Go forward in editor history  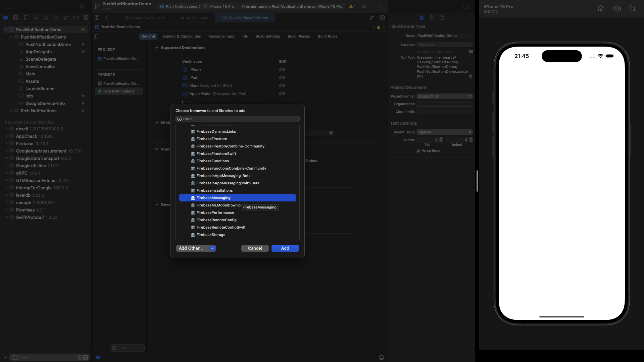pos(113,18)
